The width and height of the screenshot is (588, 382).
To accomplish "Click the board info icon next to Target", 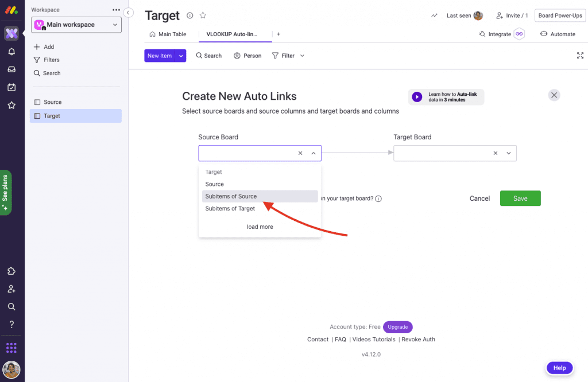I will (190, 15).
